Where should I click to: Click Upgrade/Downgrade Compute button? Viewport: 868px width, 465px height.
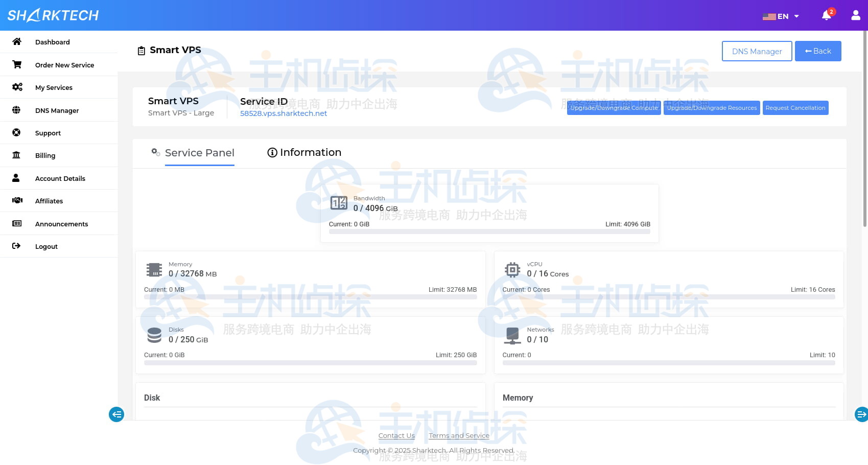[x=614, y=108]
